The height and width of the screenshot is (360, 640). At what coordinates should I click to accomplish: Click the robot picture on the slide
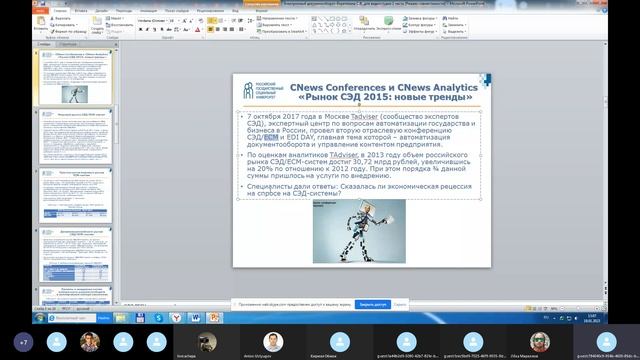click(359, 231)
